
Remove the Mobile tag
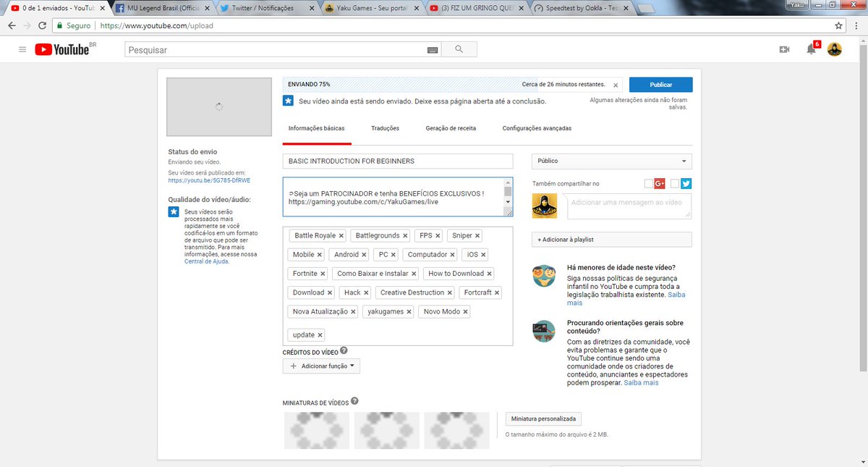click(320, 255)
